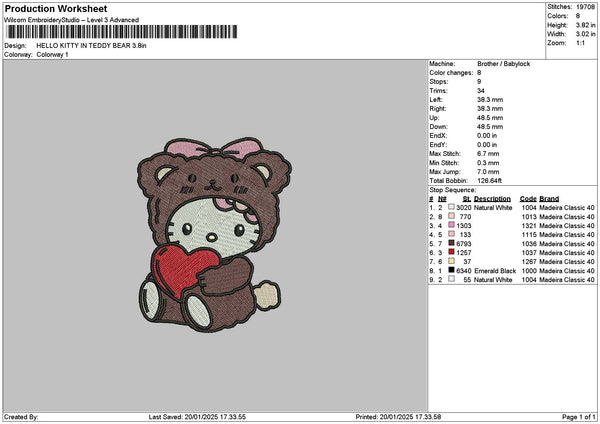Click the stitch count 6793 in row 5
This screenshot has height=424, width=600.
[x=463, y=243]
